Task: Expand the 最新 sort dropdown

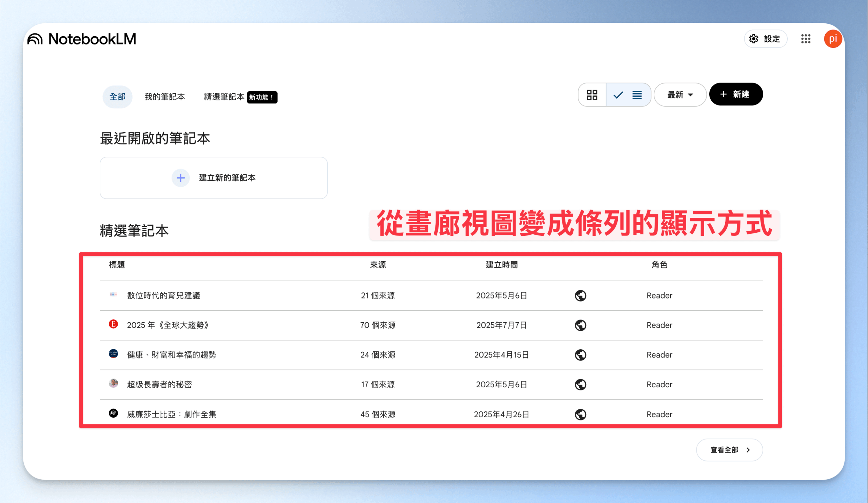Action: [x=680, y=95]
